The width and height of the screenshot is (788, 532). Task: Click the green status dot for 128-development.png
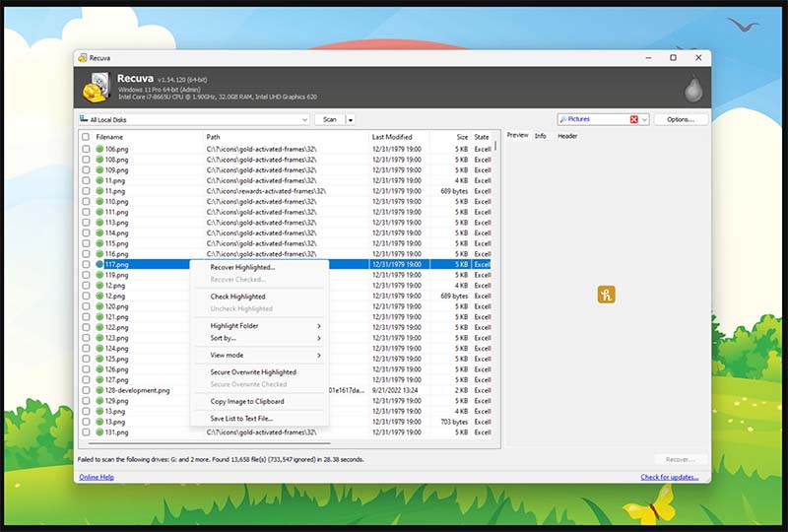(x=99, y=390)
